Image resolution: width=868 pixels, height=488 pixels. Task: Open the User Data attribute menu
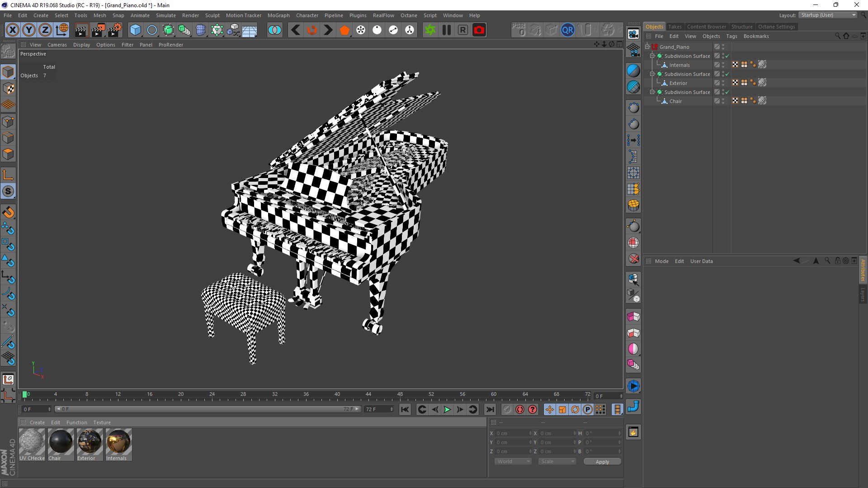(x=701, y=261)
